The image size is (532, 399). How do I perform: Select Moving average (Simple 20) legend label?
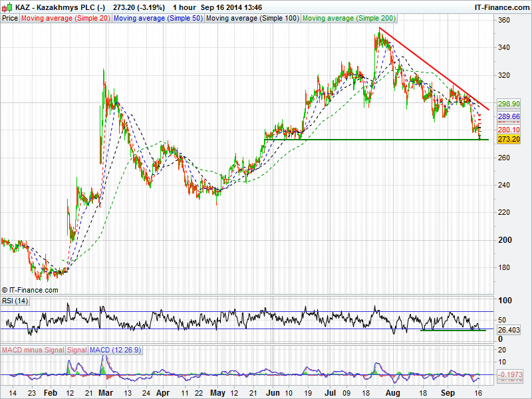66,19
